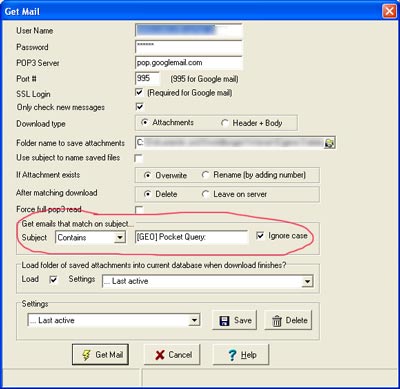The height and width of the screenshot is (389, 400).
Task: Open Help for Get Mail
Action: tap(241, 354)
